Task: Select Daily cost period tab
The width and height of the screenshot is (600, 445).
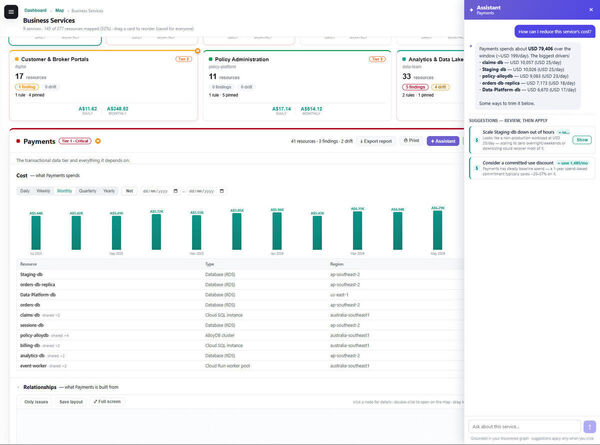Action: (25, 191)
